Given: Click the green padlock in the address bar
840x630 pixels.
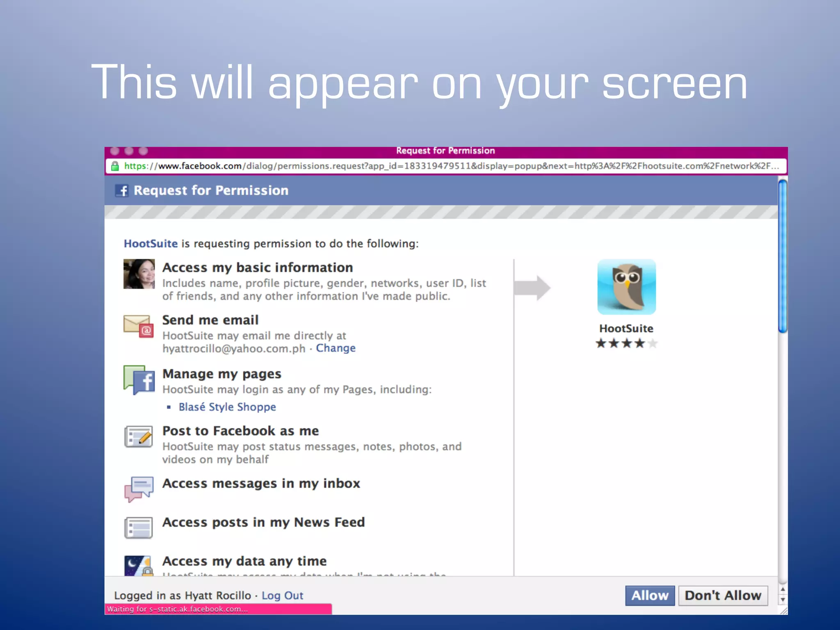Looking at the screenshot, I should click(x=115, y=166).
